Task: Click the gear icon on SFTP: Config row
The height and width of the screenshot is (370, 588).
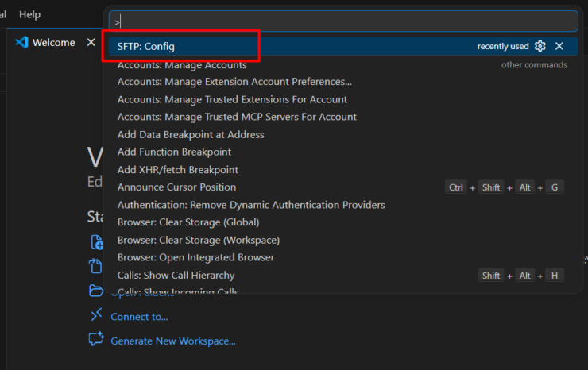Action: pyautogui.click(x=540, y=46)
